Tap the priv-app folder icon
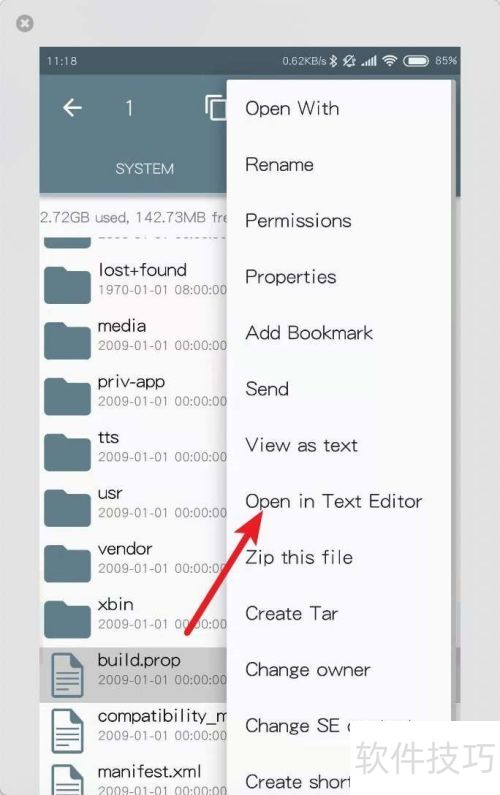 tap(67, 396)
